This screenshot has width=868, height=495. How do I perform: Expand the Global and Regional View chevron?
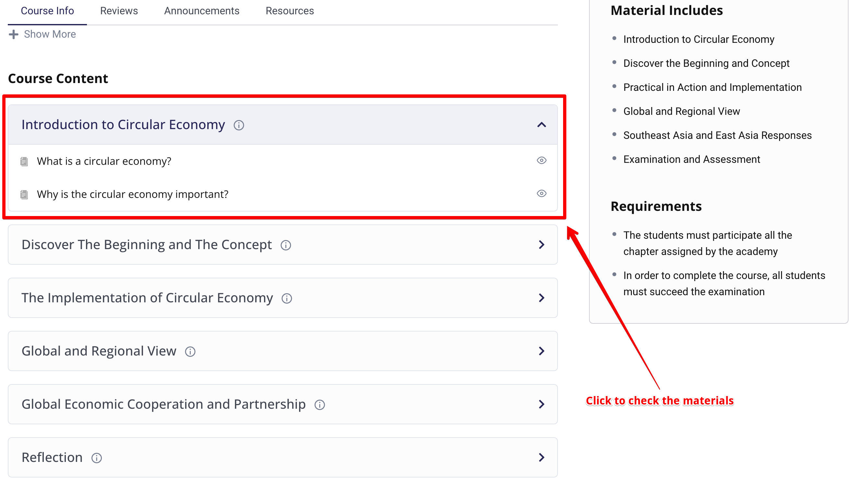[x=541, y=351]
